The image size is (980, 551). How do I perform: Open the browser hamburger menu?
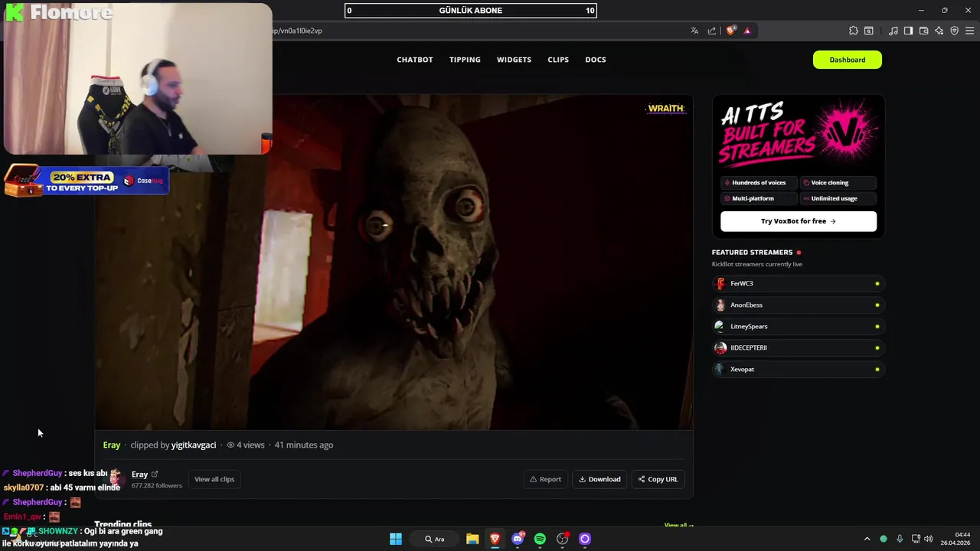point(970,31)
